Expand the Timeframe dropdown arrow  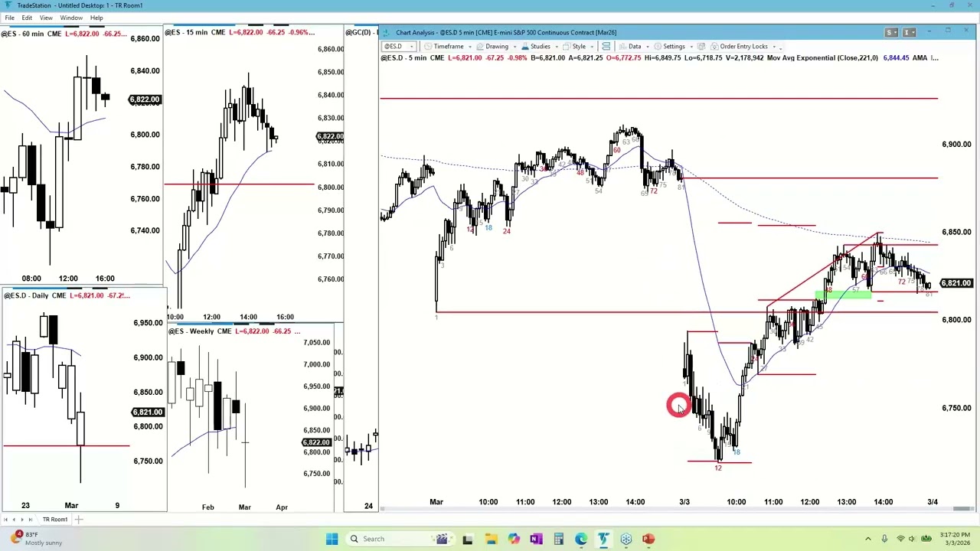470,47
